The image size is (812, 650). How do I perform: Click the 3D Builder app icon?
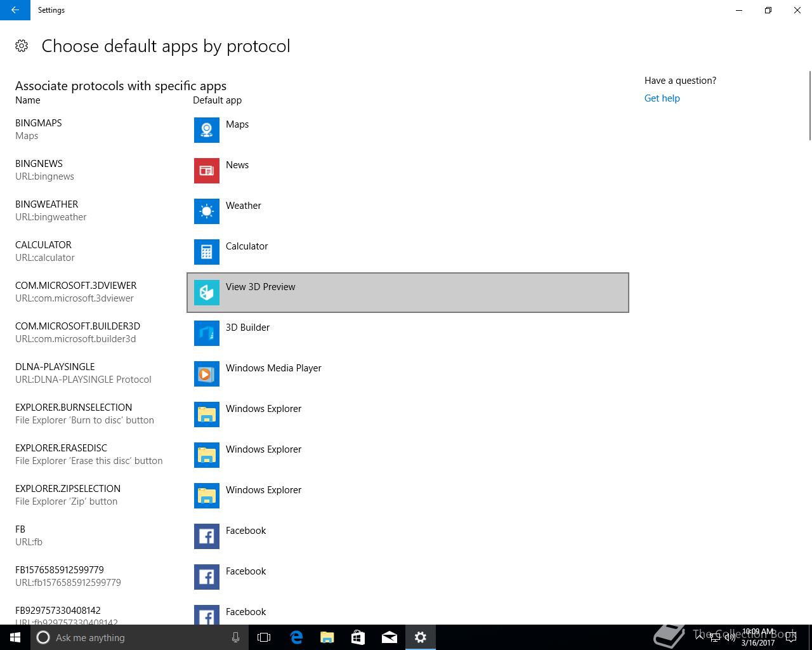(x=207, y=333)
